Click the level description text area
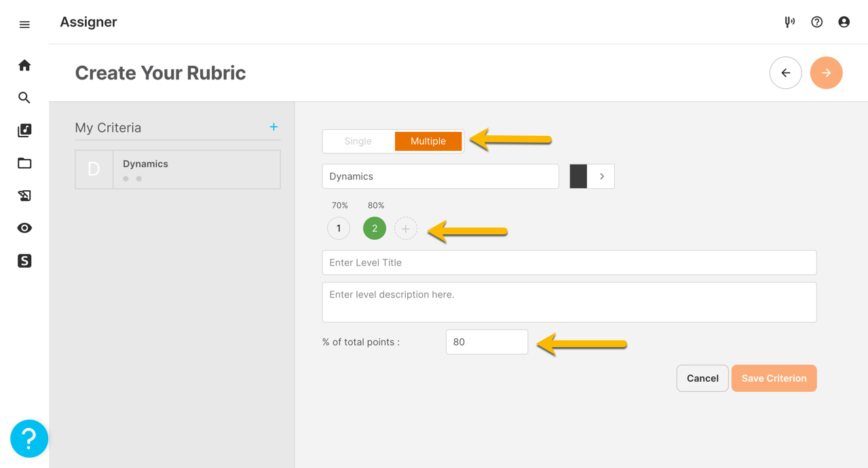This screenshot has width=868, height=468. [x=569, y=302]
